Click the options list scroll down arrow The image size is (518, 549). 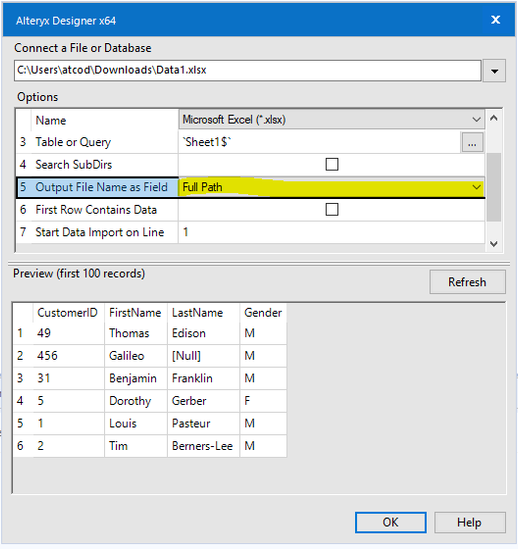(x=494, y=244)
